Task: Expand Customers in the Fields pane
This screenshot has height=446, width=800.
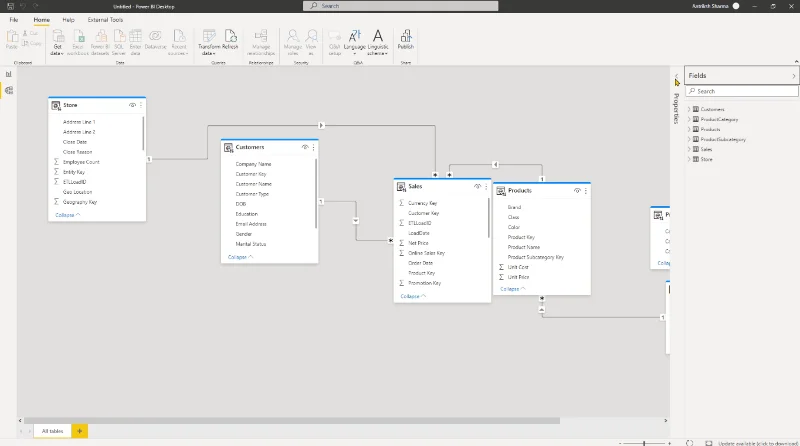Action: click(x=689, y=109)
